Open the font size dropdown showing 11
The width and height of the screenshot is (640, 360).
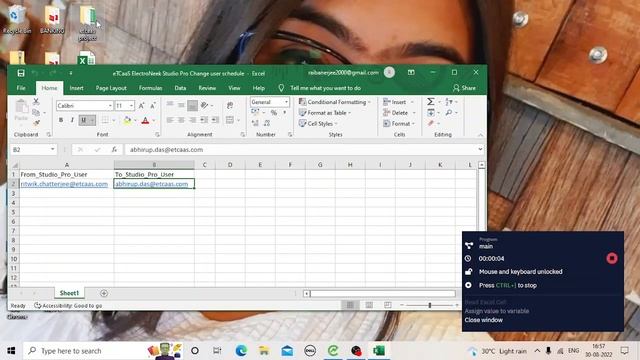131,106
